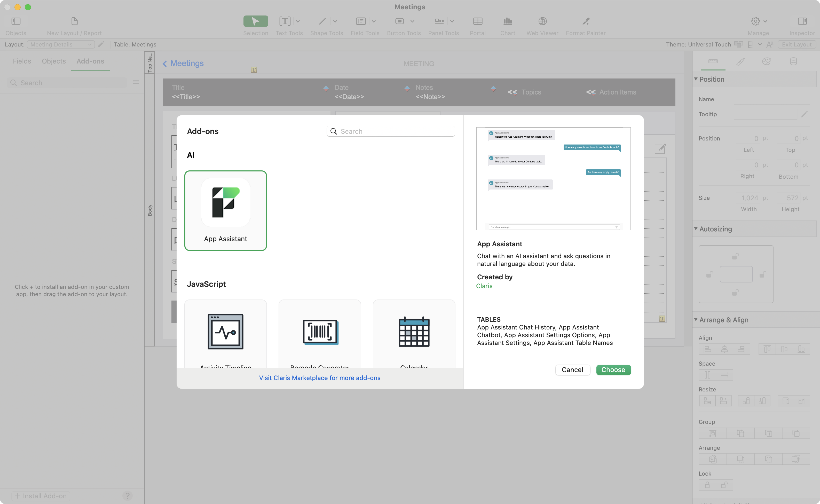Open the Inspector Styles brush tab
The height and width of the screenshot is (504, 820).
coord(740,61)
